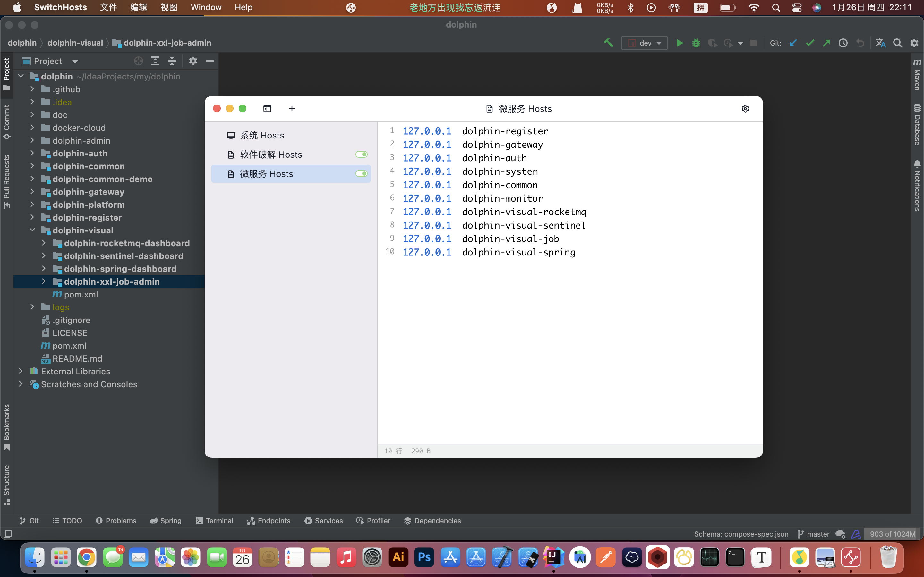
Task: Turn off the 微服务 Hosts toggle
Action: point(361,174)
